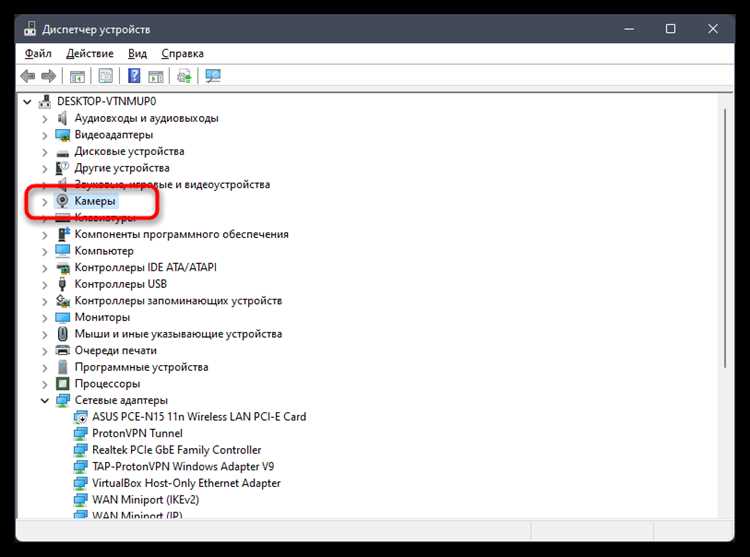Click the puzzle icon of Компоненты программного обеспечения

[63, 234]
